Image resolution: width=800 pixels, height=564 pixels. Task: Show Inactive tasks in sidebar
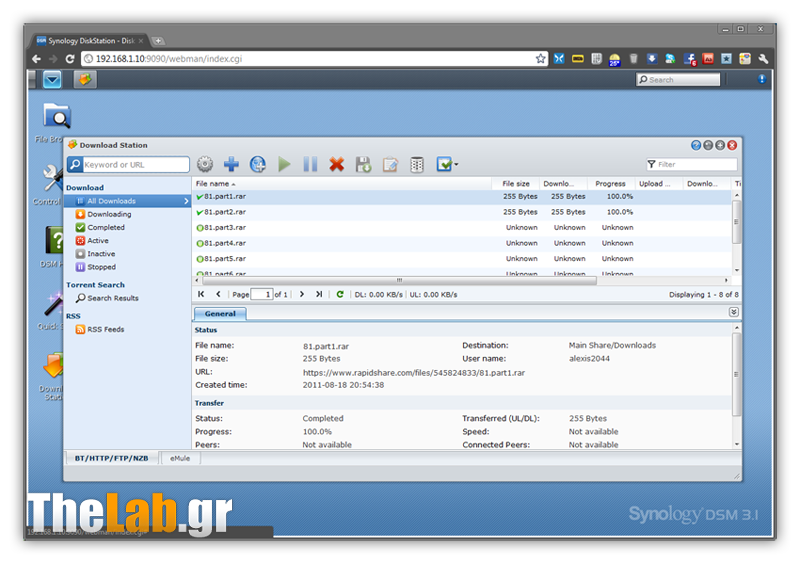coord(101,254)
